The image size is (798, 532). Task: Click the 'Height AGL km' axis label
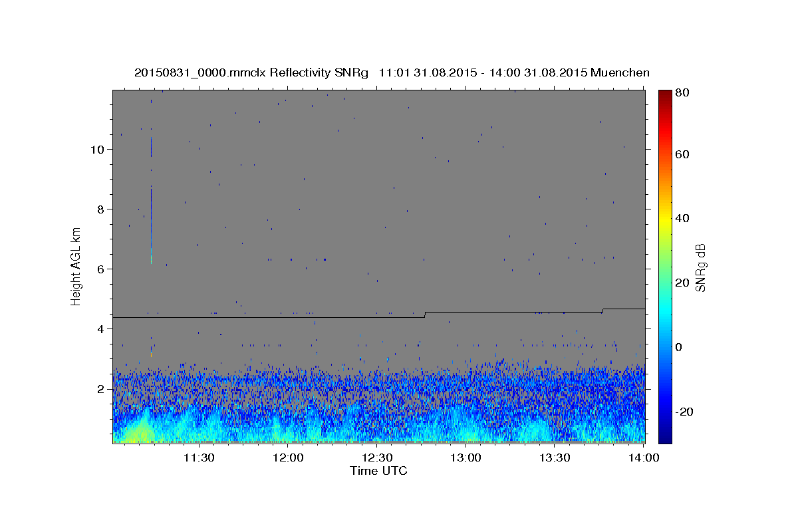click(76, 266)
